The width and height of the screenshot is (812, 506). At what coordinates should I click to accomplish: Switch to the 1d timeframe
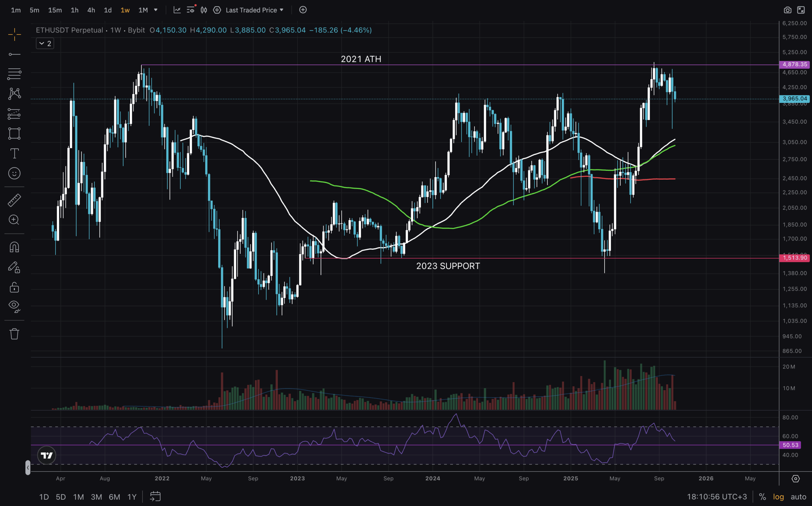[108, 10]
